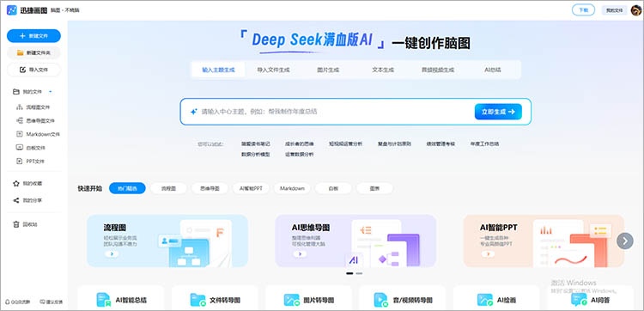Click the 新建文件夹 new folder button
644x311 pixels.
33,52
